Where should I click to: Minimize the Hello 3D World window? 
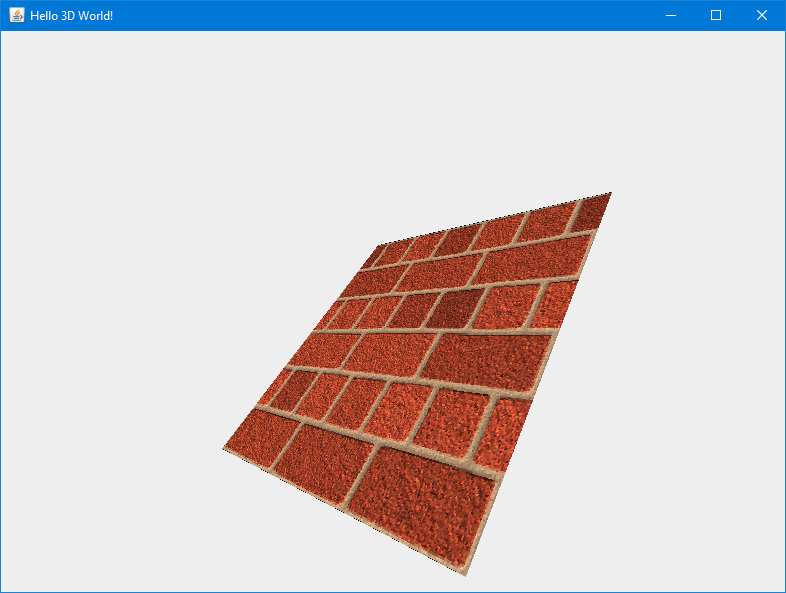point(671,16)
